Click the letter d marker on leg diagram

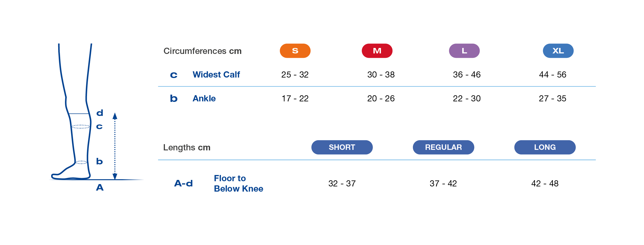100,113
